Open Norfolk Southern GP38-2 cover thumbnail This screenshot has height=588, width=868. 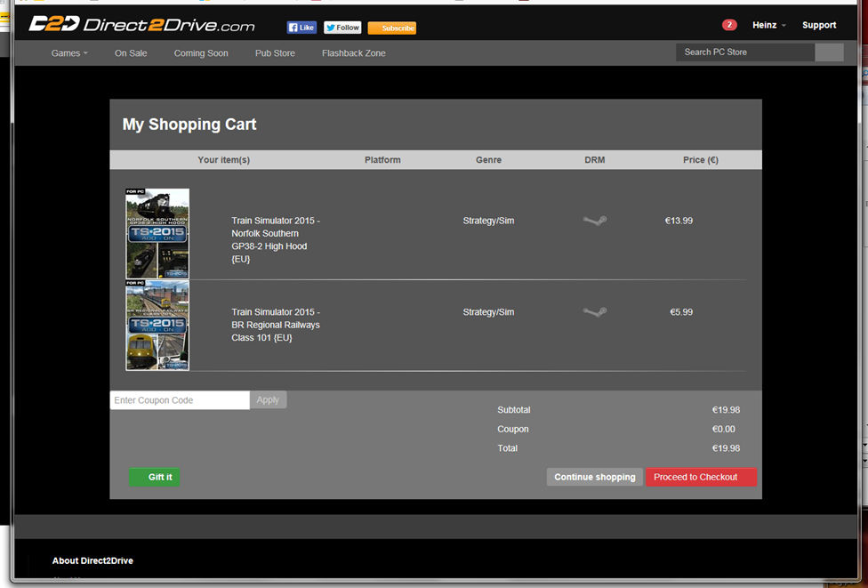157,233
